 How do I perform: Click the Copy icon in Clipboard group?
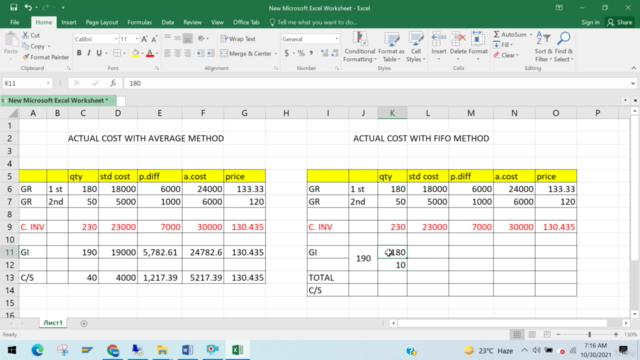pyautogui.click(x=26, y=46)
